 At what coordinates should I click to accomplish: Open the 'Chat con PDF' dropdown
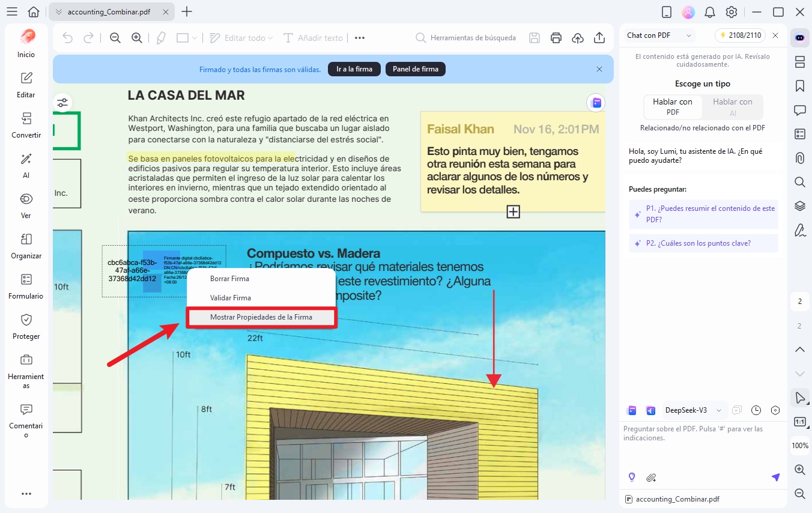pos(658,35)
